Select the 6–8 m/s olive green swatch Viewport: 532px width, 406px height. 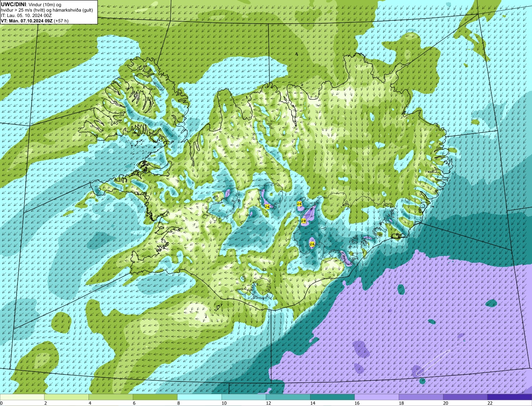[x=155, y=397]
